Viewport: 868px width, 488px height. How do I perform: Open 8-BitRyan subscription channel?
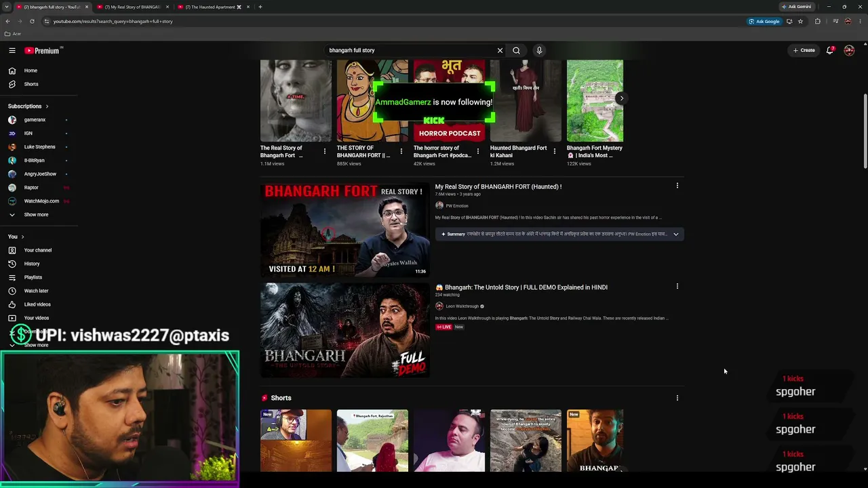tap(34, 161)
